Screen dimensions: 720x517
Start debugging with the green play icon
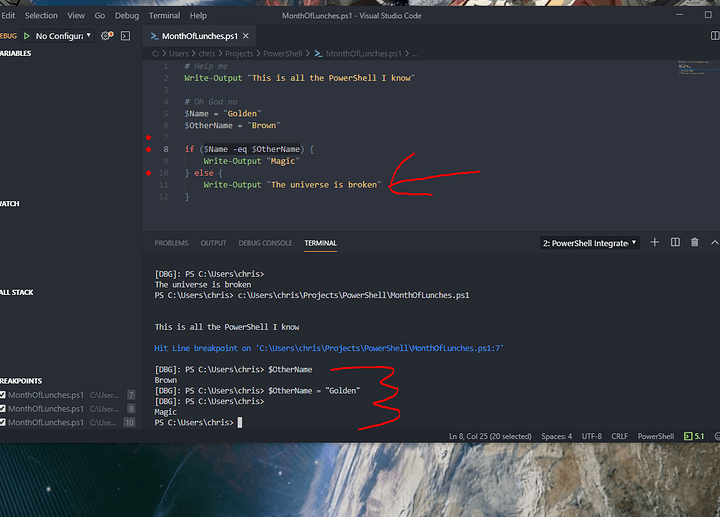[27, 36]
